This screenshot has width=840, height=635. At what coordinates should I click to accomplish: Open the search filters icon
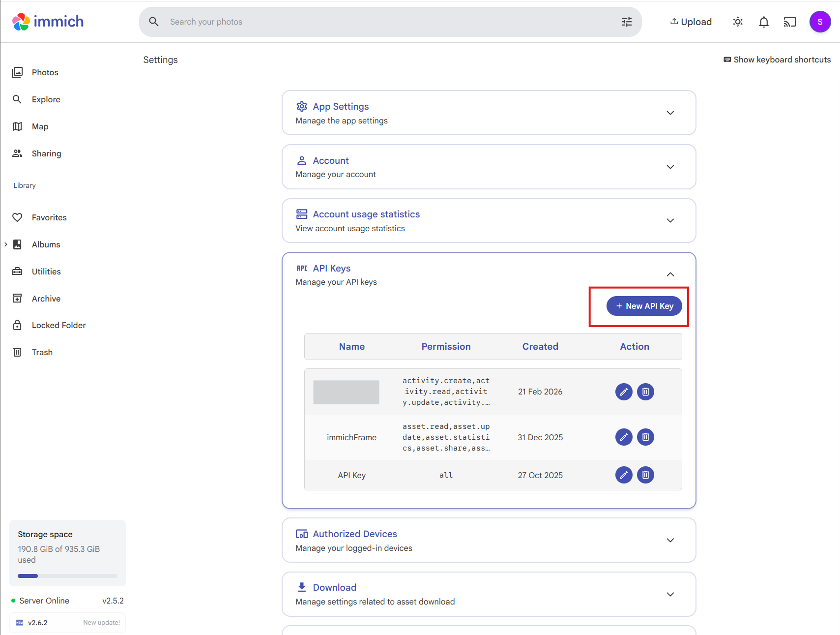click(626, 22)
